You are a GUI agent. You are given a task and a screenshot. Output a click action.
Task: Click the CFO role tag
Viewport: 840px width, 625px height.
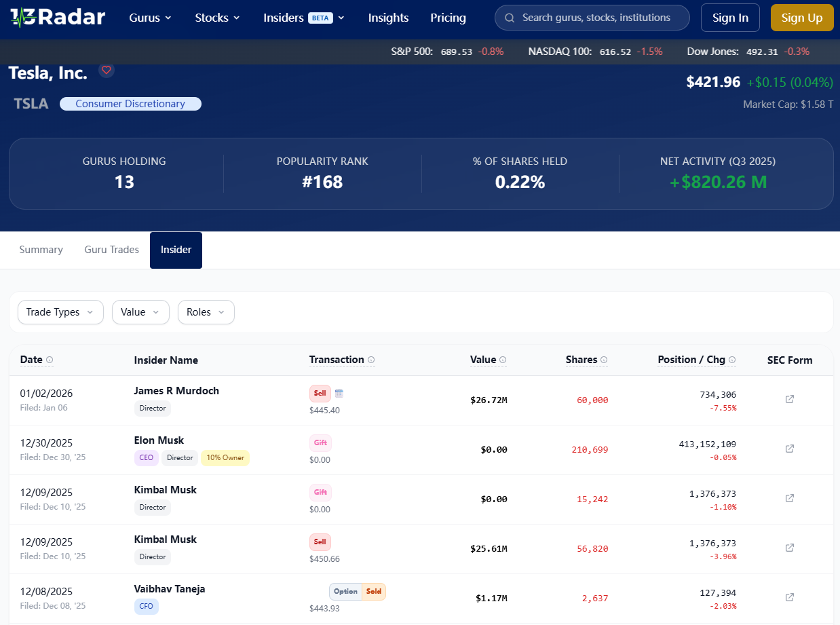147,606
